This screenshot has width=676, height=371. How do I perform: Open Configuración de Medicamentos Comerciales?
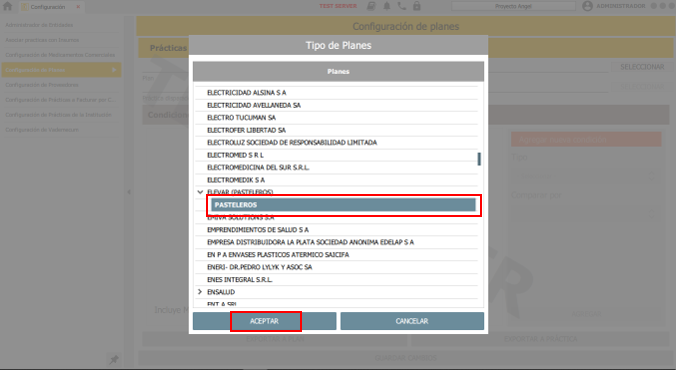click(x=60, y=55)
